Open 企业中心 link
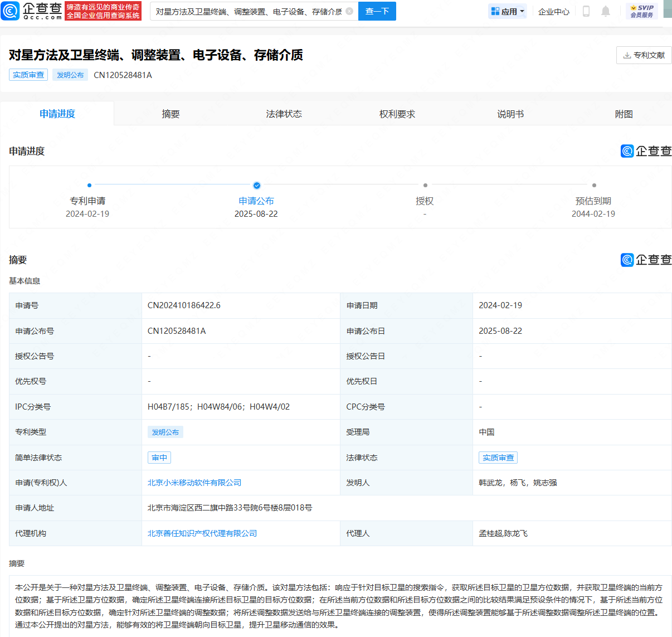The width and height of the screenshot is (672, 637). [554, 11]
